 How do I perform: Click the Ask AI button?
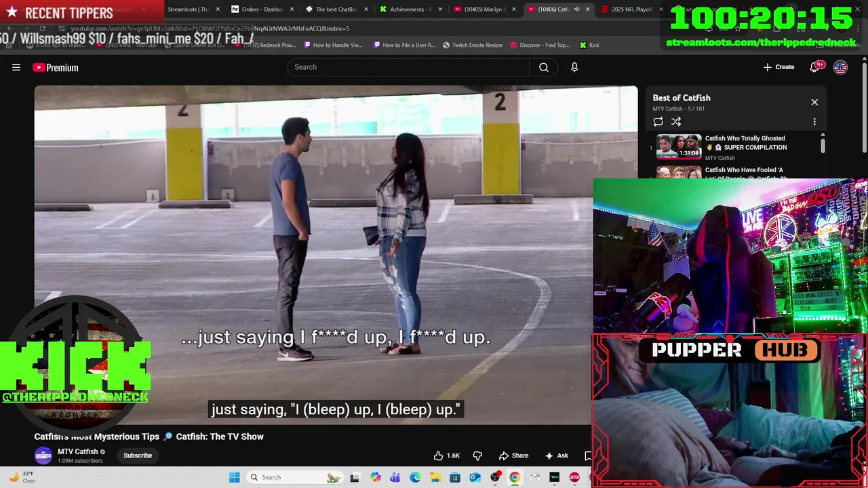[557, 455]
